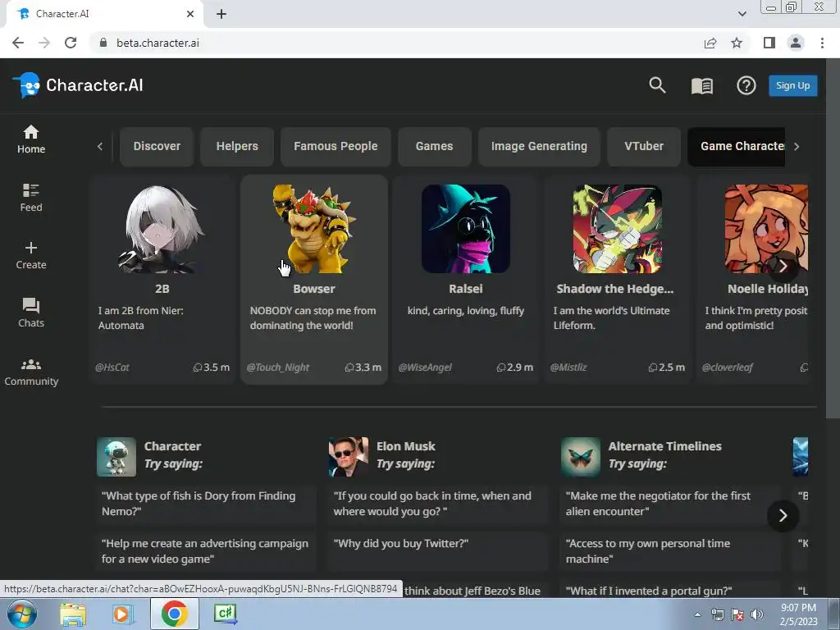Screen dimensions: 840x630
Task: Select the Games category tab
Action: point(434,146)
